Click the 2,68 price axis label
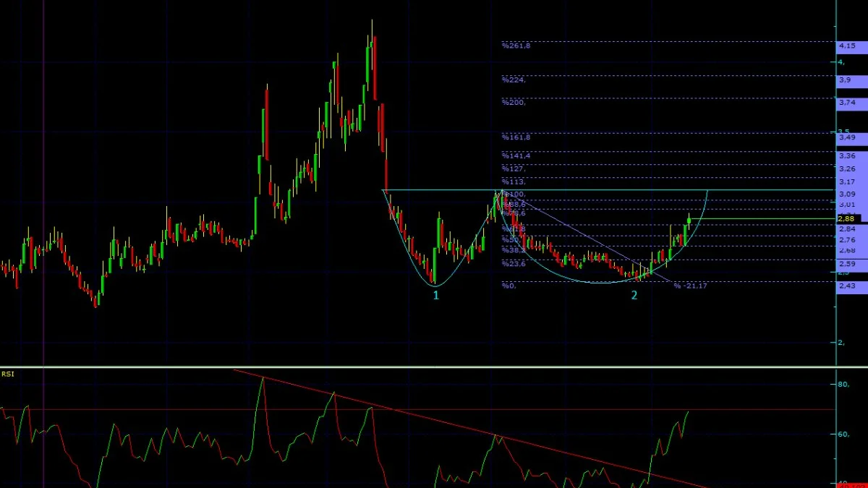This screenshot has height=488, width=868. click(x=847, y=250)
